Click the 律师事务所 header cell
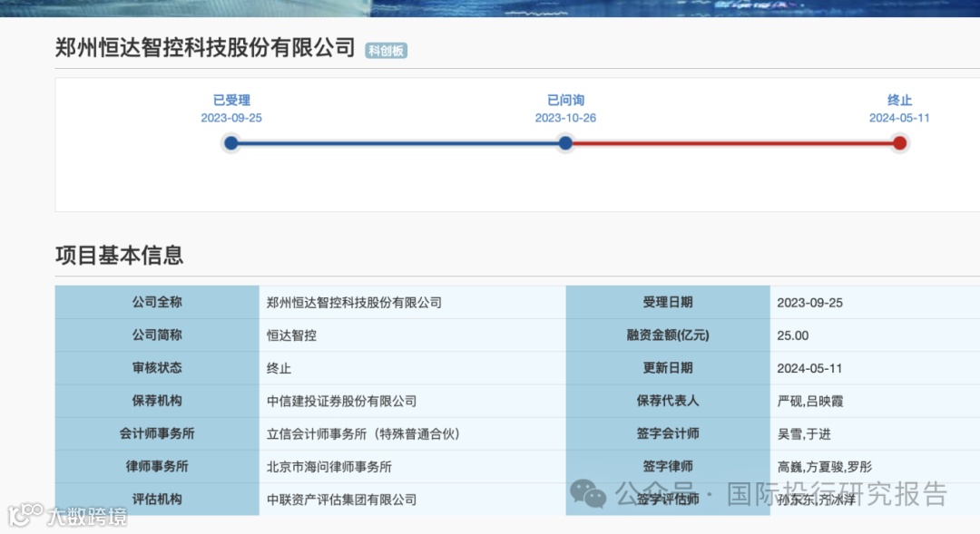 (x=157, y=467)
